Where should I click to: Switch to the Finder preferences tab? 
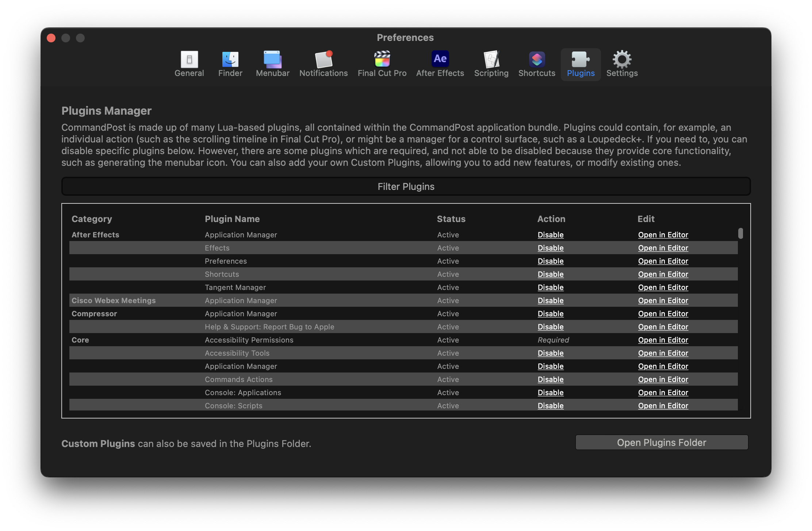click(x=230, y=64)
